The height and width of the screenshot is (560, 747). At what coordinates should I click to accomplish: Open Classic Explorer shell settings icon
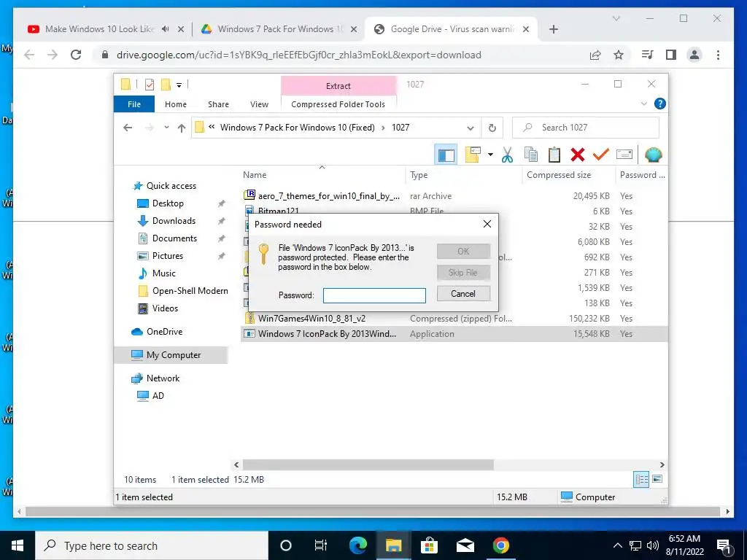pos(653,155)
